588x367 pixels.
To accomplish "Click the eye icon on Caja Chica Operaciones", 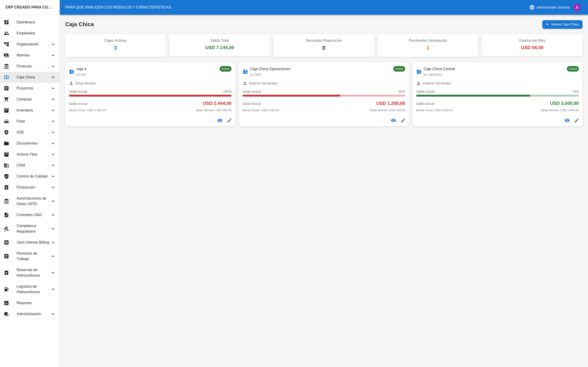I will pos(393,120).
